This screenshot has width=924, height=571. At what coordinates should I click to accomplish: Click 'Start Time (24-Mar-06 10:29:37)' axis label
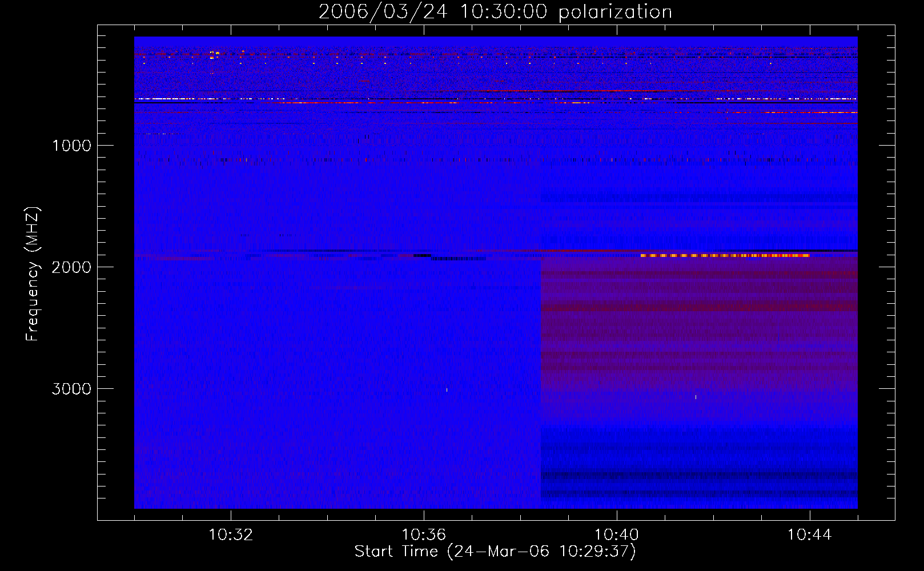495,552
